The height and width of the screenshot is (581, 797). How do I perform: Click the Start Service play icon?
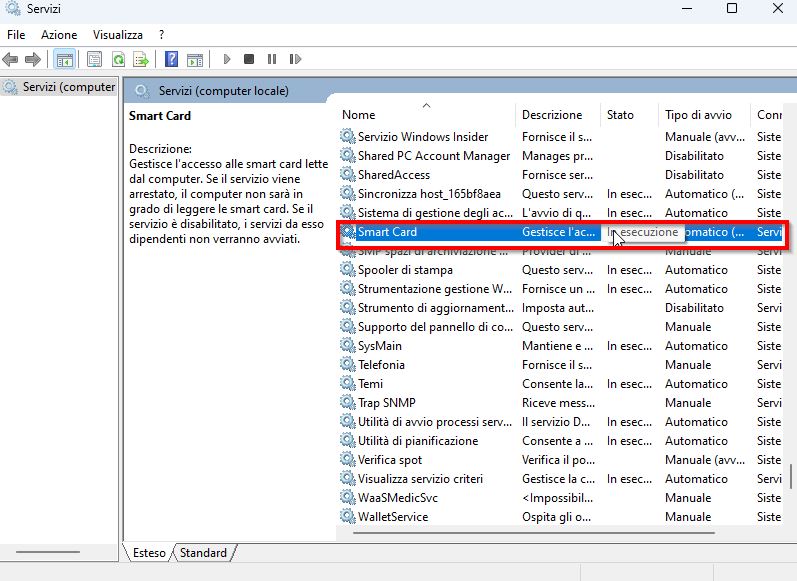pos(227,60)
